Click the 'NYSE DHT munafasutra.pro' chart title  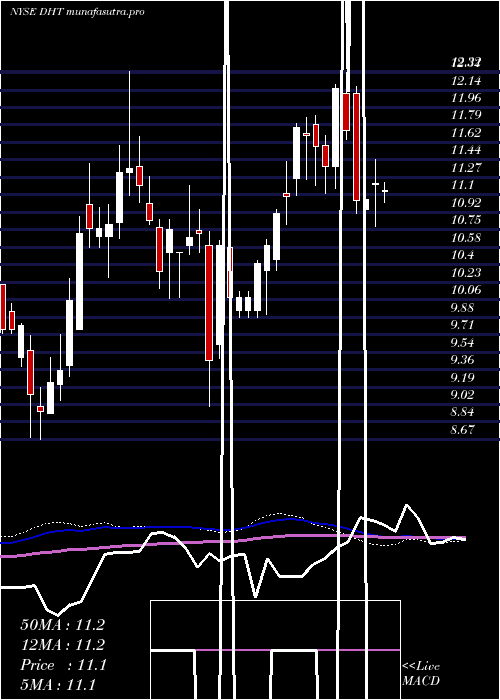[x=77, y=12]
